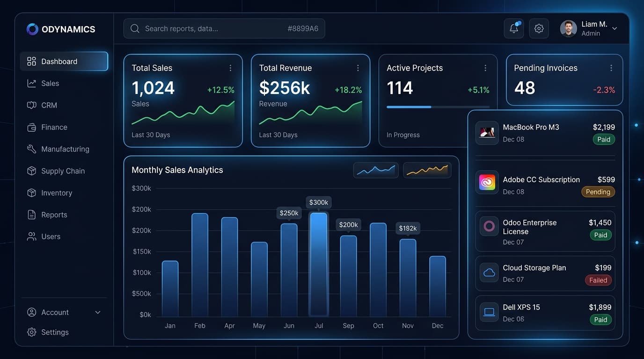Open the notifications bell

tap(513, 29)
